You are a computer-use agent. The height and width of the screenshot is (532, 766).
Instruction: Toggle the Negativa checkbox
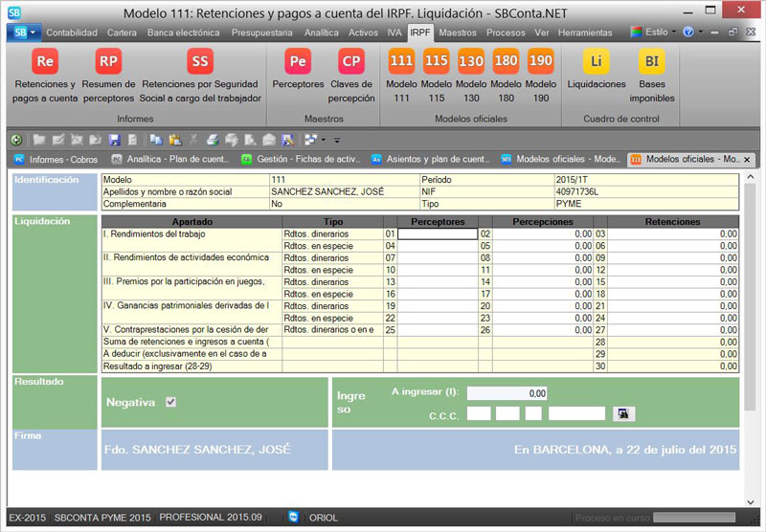pos(170,402)
